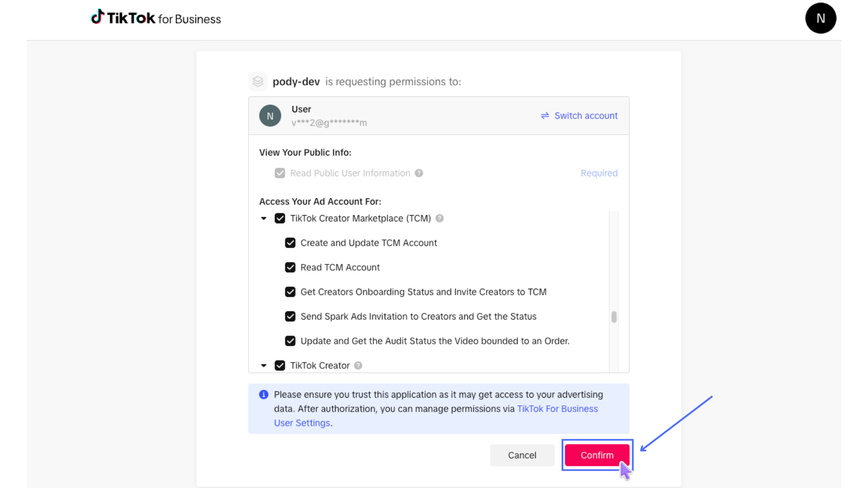Uncheck Create and Update TCM Account
Image resolution: width=868 pixels, height=488 pixels.
point(290,243)
